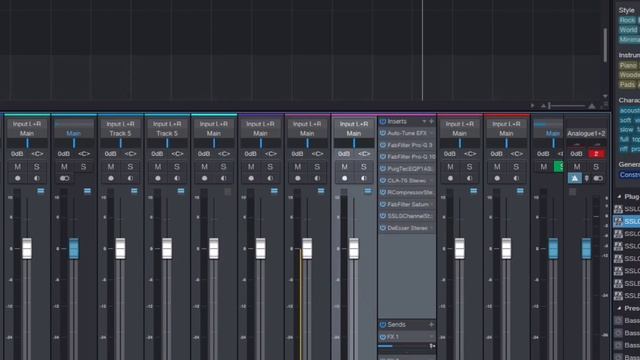Mute the Analogue1+2 main channel

577,167
